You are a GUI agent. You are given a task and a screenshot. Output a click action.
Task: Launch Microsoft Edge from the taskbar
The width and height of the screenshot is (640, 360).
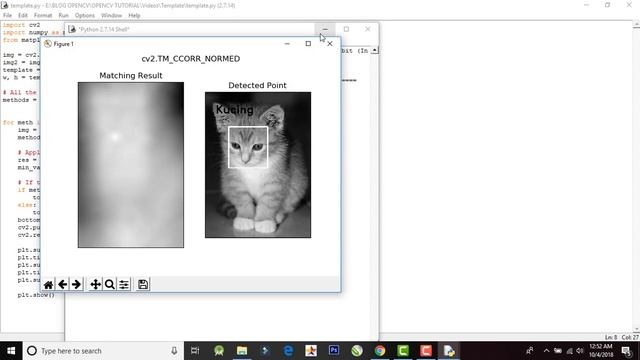(288, 351)
